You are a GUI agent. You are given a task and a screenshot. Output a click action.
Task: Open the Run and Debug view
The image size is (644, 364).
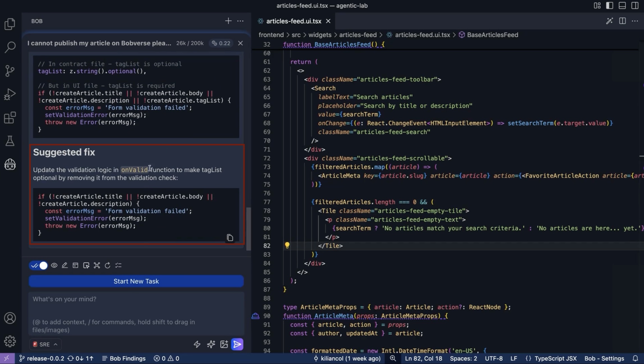tap(10, 94)
